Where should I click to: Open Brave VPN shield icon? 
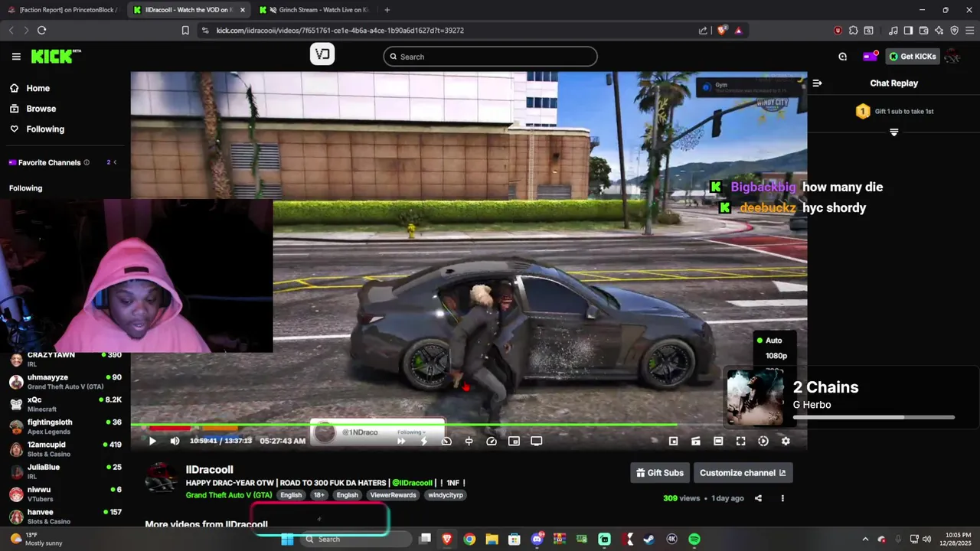[954, 31]
